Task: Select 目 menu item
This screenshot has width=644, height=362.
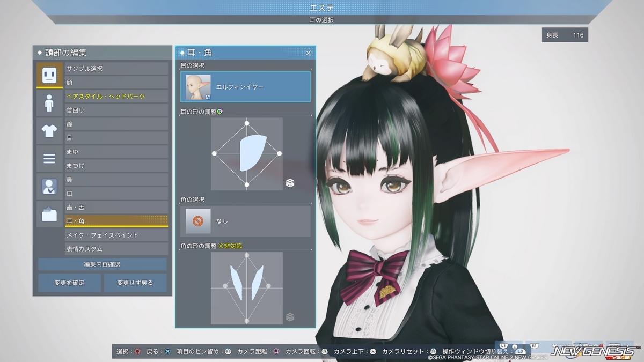Action: point(116,138)
